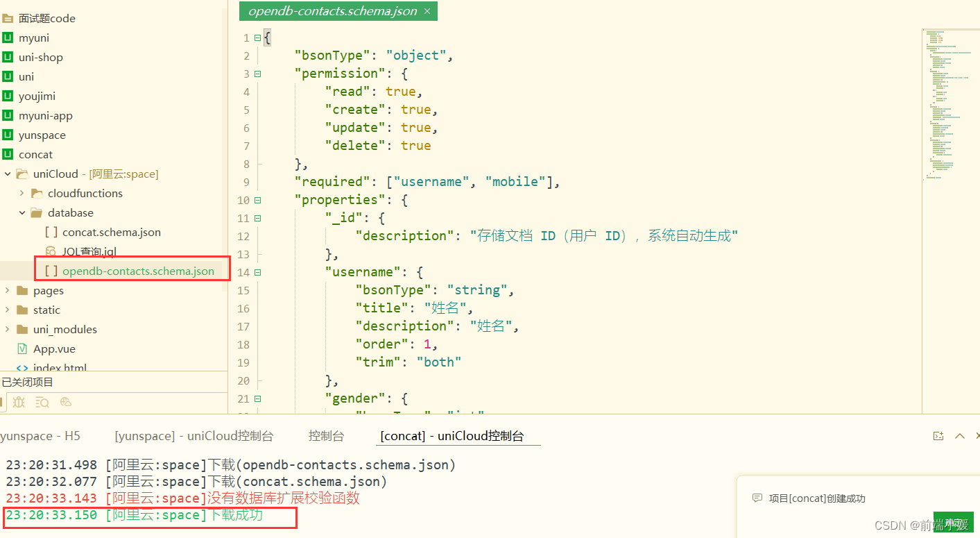Click the 下载(concat.schema.json) log line
The width and height of the screenshot is (980, 538).
[196, 482]
